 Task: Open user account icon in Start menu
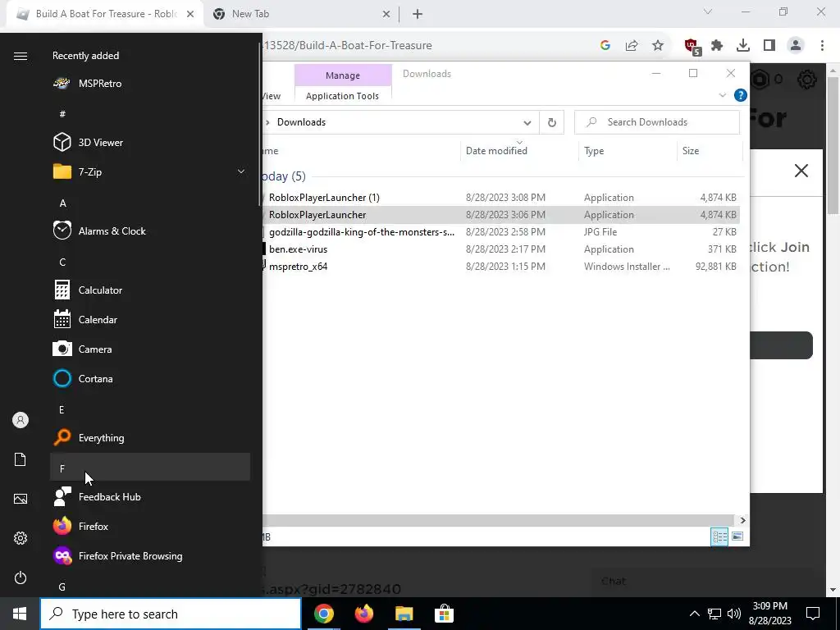tap(21, 420)
